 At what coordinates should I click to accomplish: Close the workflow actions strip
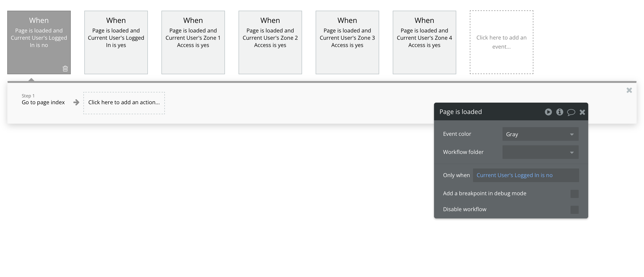629,90
